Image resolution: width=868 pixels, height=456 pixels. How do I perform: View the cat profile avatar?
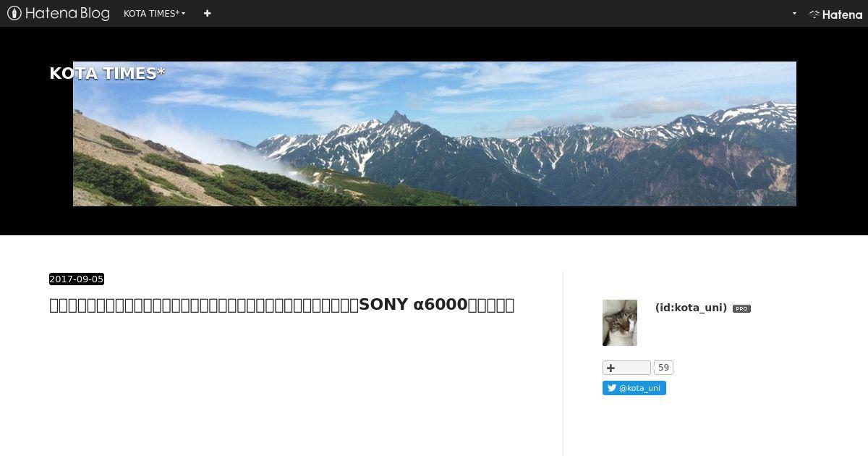click(x=620, y=323)
